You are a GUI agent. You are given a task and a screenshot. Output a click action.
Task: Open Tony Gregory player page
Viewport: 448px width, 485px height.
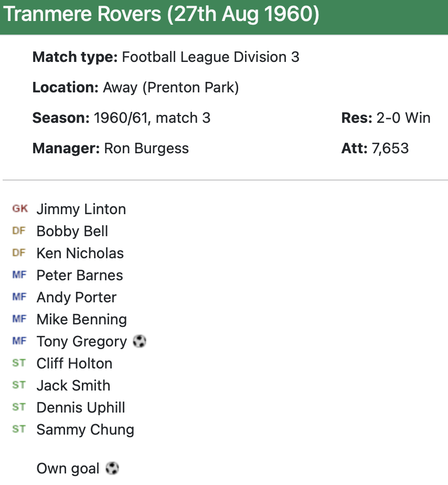(x=82, y=342)
